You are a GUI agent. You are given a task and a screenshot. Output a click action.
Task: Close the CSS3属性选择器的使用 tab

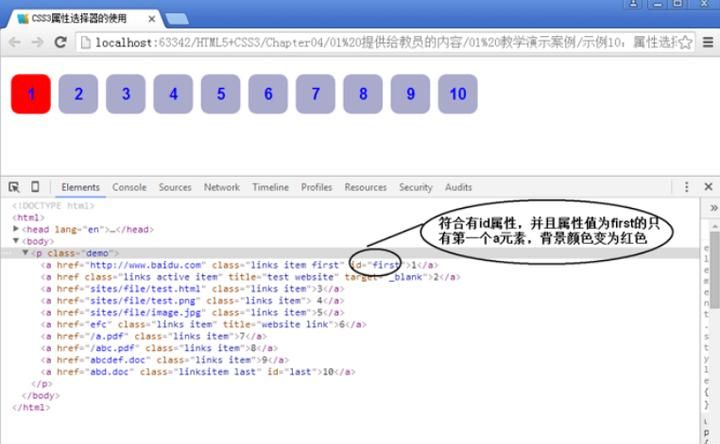pos(152,19)
